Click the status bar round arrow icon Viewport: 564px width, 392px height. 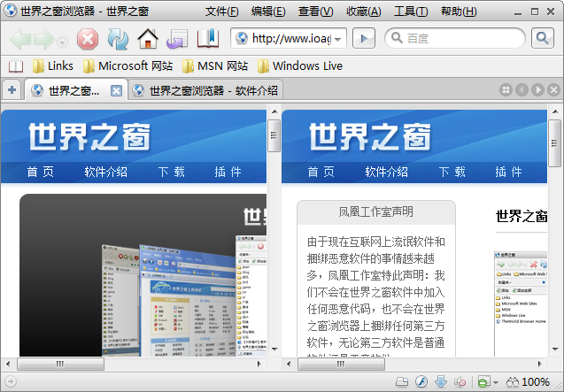11,381
